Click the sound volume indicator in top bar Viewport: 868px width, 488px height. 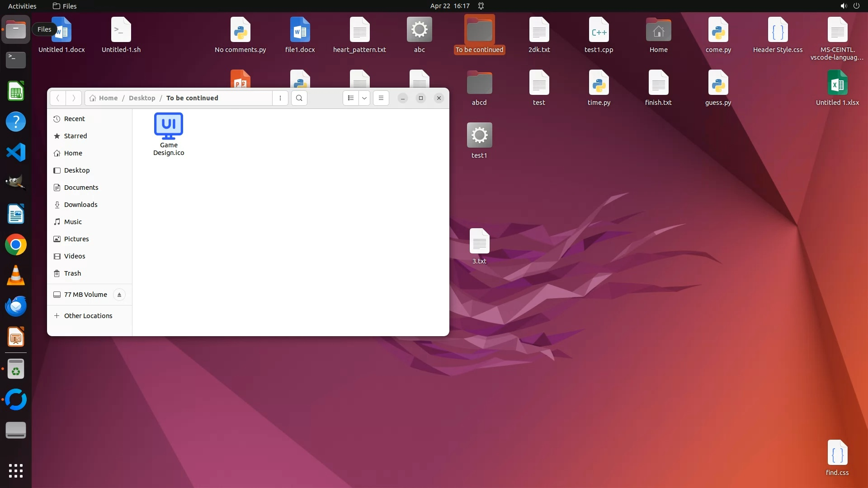tap(843, 6)
